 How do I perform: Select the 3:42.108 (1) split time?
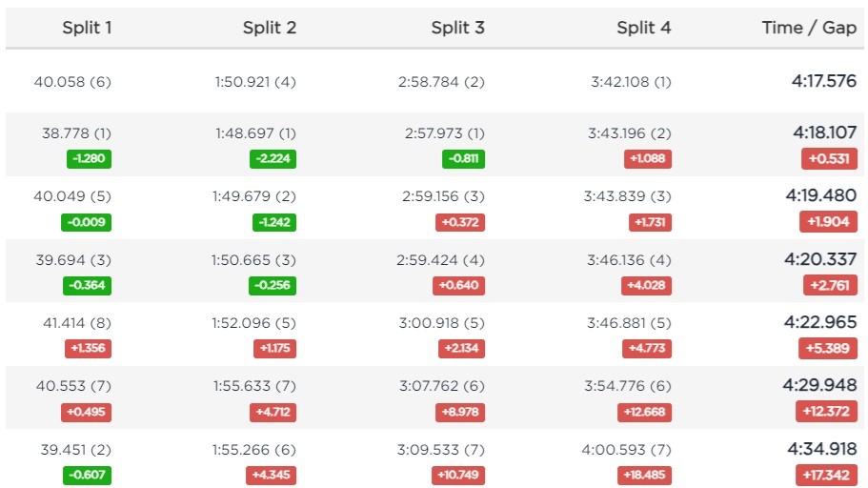click(x=631, y=82)
